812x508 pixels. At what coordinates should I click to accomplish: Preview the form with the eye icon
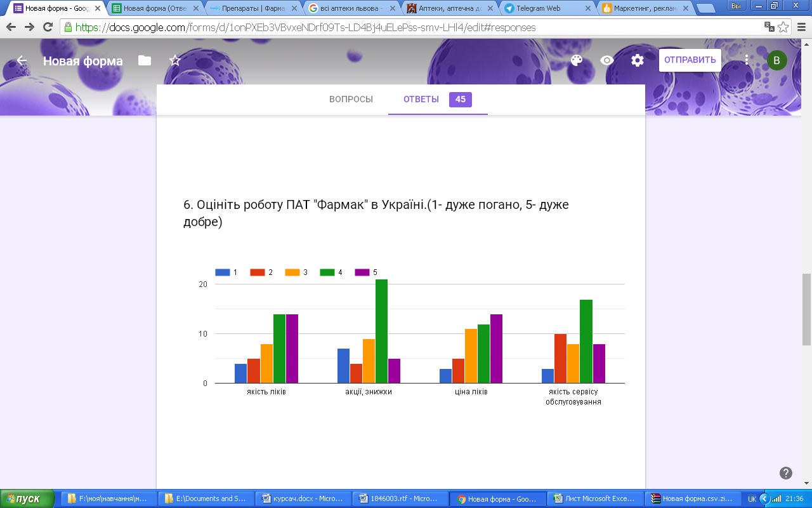(x=607, y=60)
